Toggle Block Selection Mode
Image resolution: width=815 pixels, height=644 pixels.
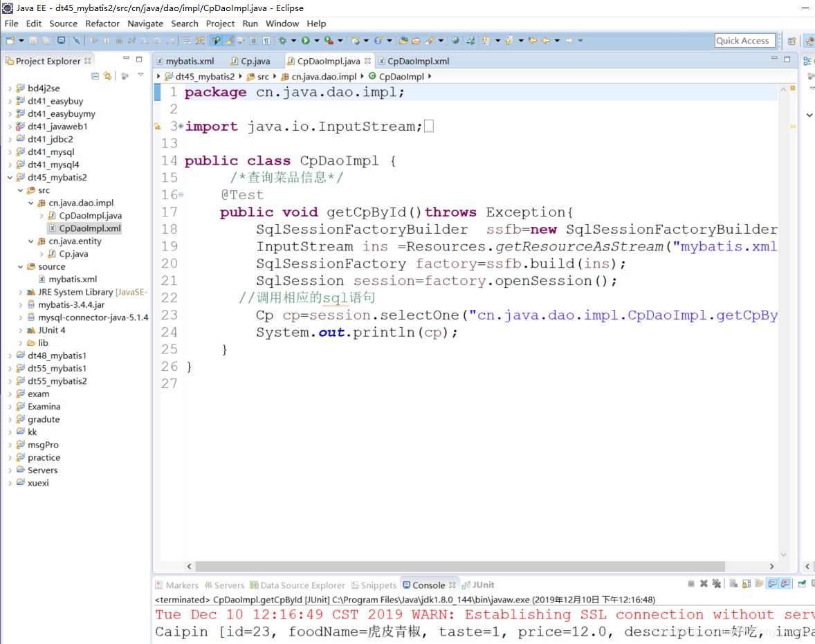coord(254,41)
